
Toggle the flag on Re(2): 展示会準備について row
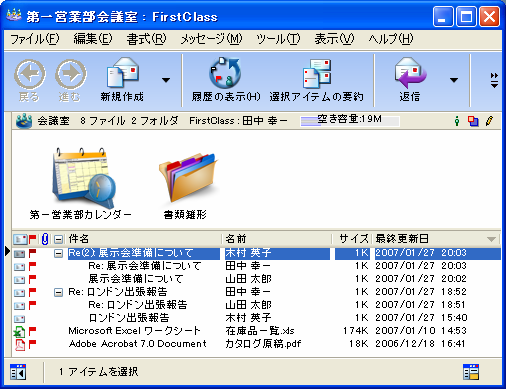[32, 253]
